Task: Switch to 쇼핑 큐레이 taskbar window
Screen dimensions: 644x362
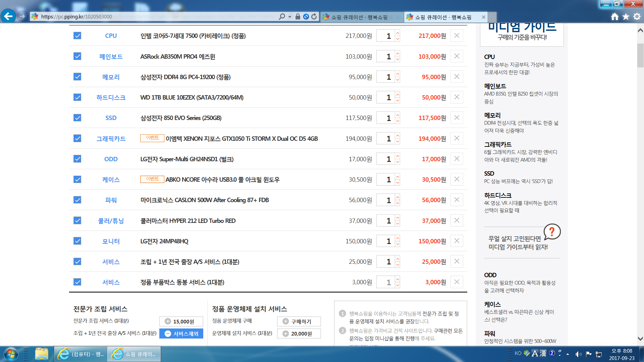Action: [134, 354]
